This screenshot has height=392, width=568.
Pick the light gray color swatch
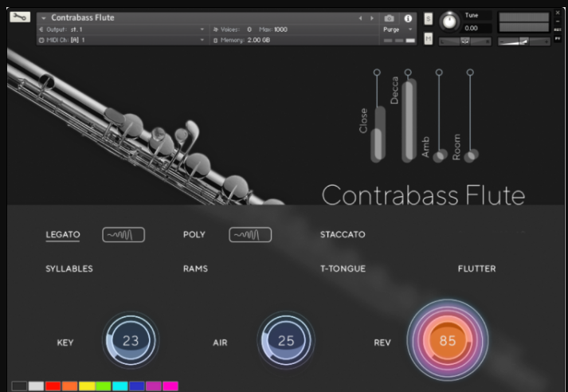click(x=36, y=386)
